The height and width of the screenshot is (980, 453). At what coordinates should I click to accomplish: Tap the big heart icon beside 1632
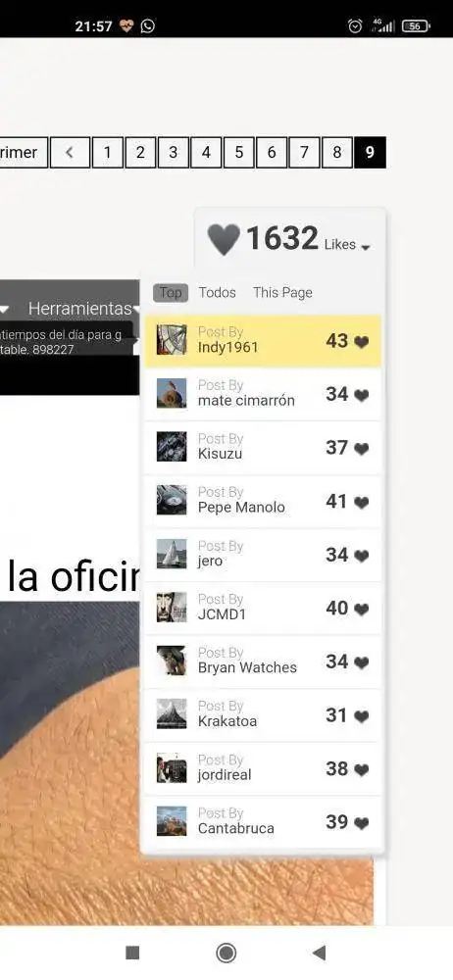point(224,239)
